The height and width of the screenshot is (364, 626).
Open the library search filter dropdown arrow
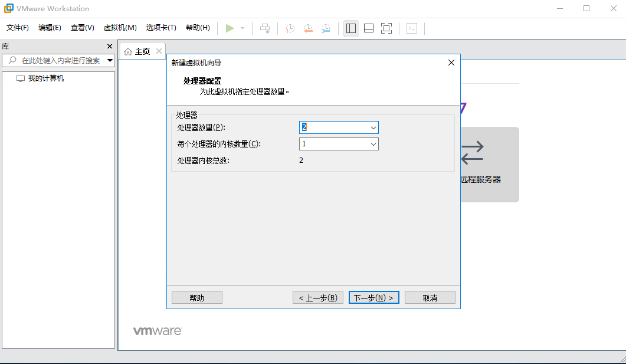tap(110, 61)
